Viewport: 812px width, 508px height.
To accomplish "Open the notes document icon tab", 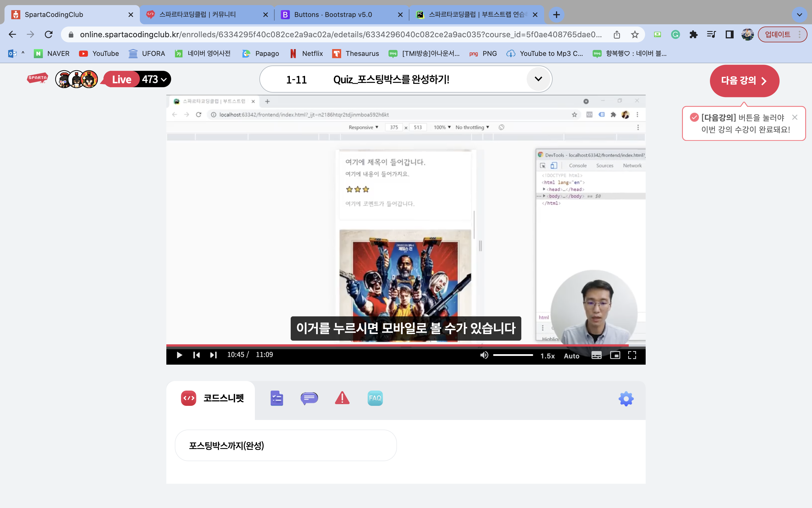I will (277, 398).
